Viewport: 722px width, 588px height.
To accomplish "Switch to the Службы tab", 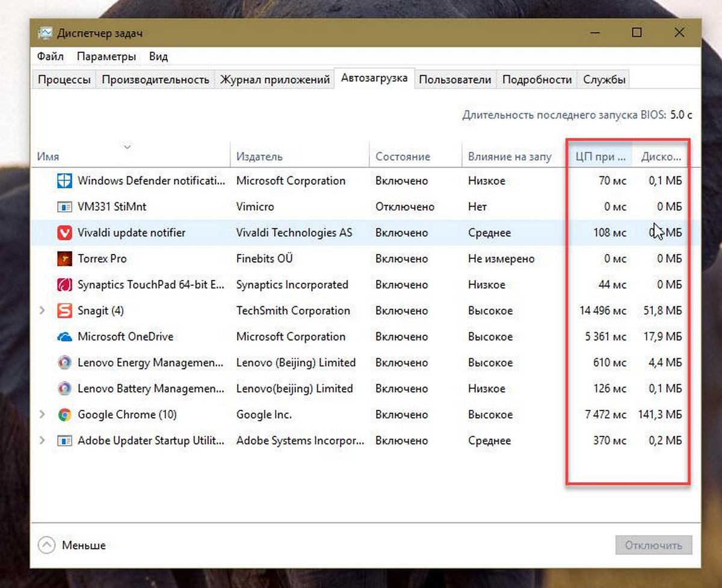I will [604, 79].
